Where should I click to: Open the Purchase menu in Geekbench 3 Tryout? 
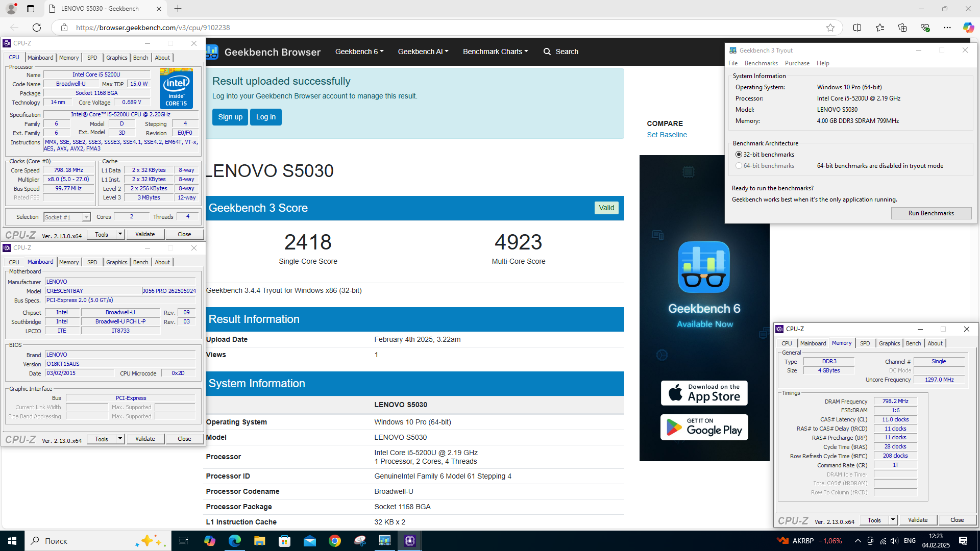point(797,63)
